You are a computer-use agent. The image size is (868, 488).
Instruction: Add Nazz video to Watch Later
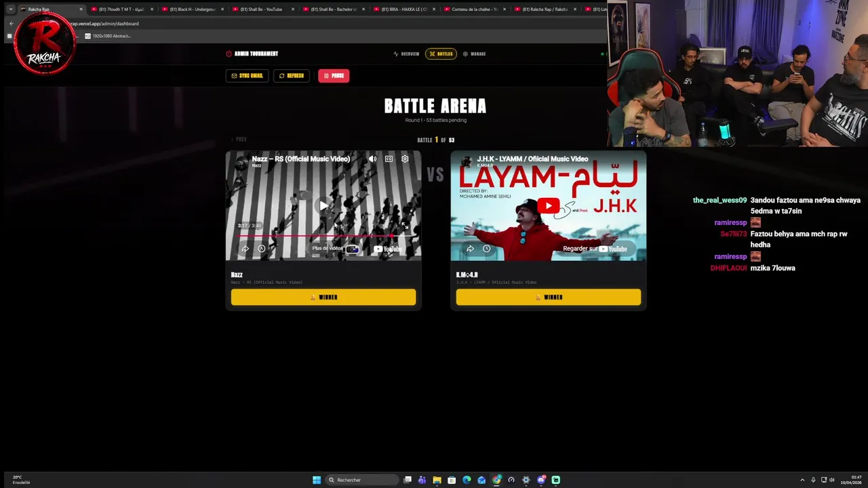click(261, 249)
